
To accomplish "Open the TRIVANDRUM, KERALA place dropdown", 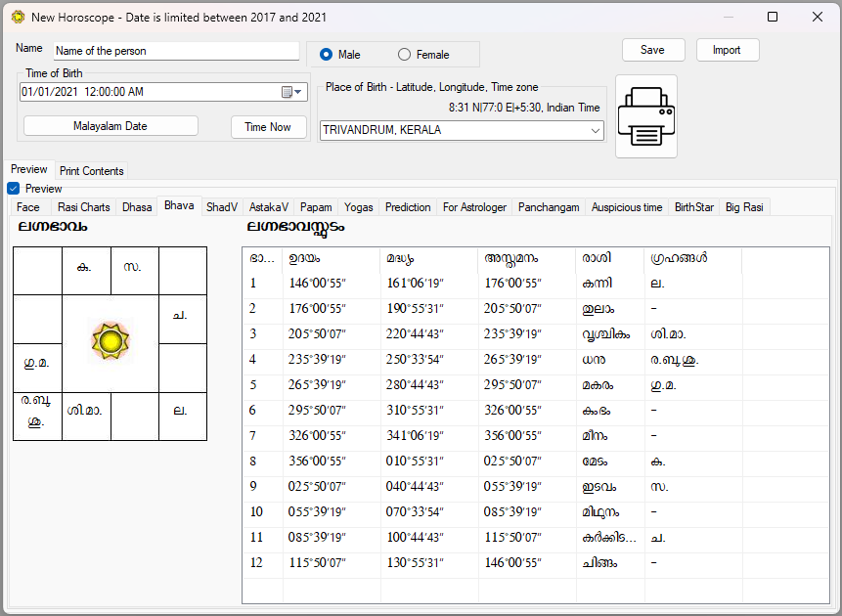I will [595, 129].
